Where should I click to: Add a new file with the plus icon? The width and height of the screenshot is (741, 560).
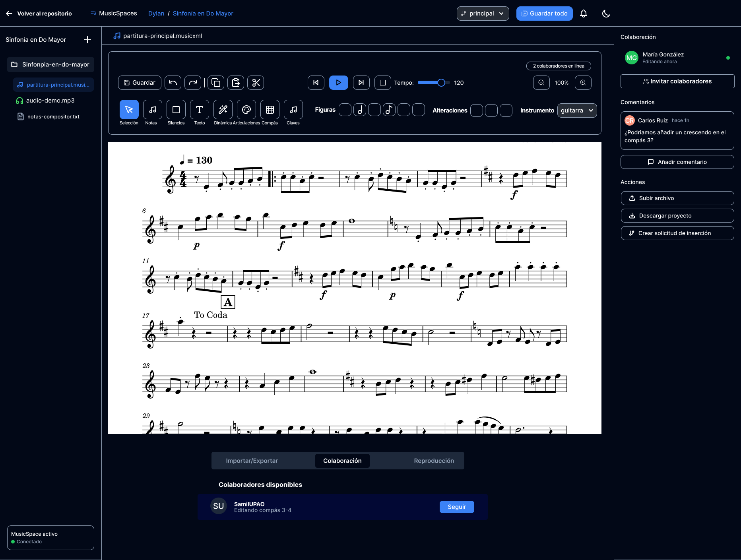[x=87, y=40]
